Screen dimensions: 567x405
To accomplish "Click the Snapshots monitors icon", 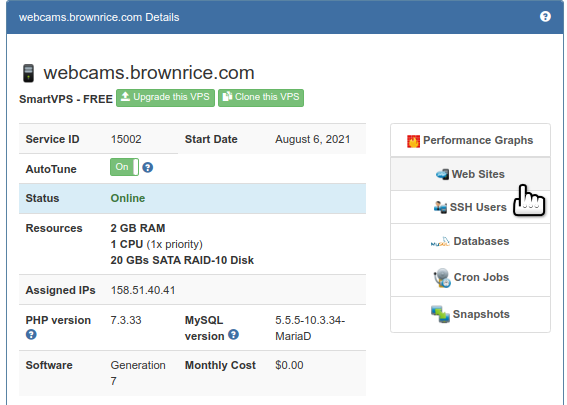I will click(440, 314).
